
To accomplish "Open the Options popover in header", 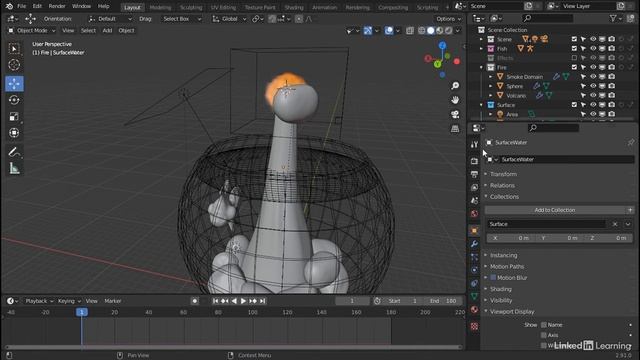I will (448, 19).
